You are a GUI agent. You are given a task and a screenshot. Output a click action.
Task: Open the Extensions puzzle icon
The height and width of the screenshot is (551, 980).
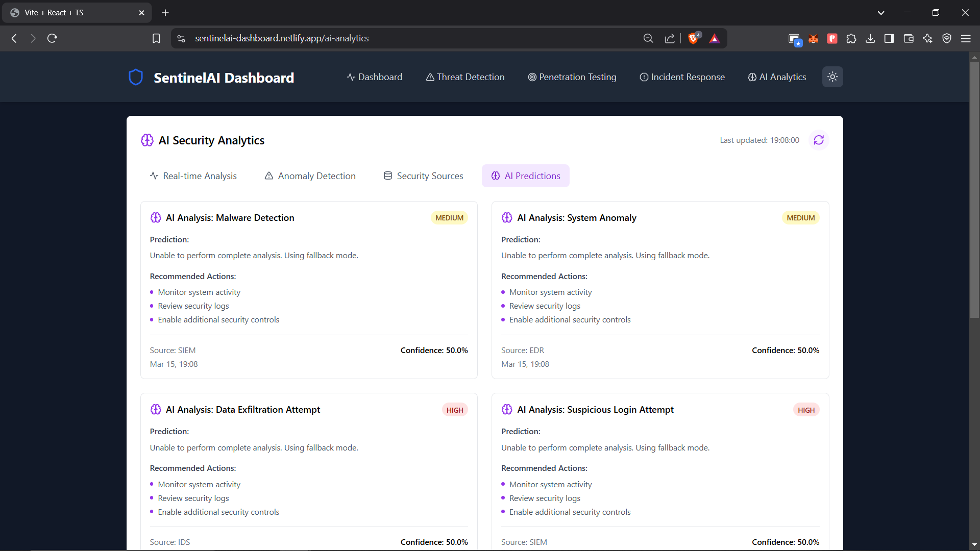(x=851, y=38)
